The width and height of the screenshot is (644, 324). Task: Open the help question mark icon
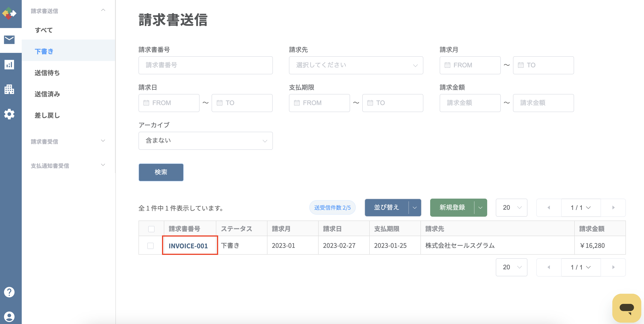point(9,292)
